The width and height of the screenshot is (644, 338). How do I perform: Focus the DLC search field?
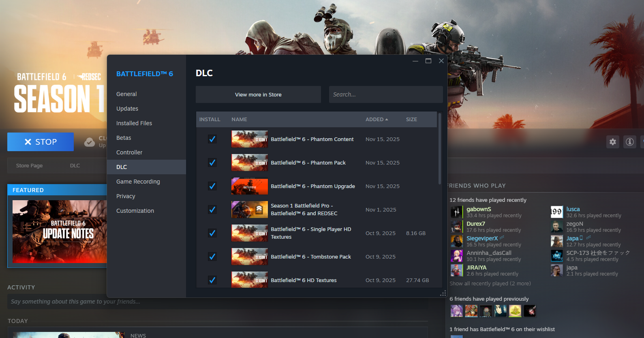tap(385, 94)
